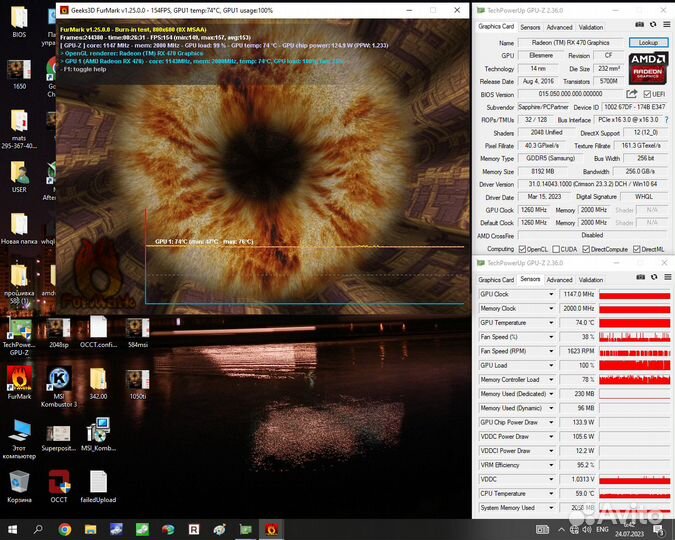The image size is (675, 540).
Task: Click the GPU-Z screenshot camera icon in Graphics Card window
Action: pos(640,25)
